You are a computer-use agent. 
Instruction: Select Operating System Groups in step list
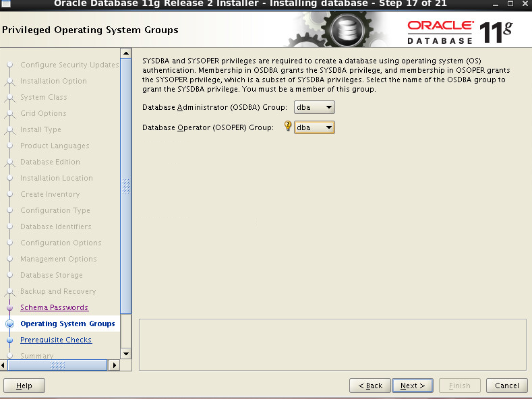click(67, 324)
